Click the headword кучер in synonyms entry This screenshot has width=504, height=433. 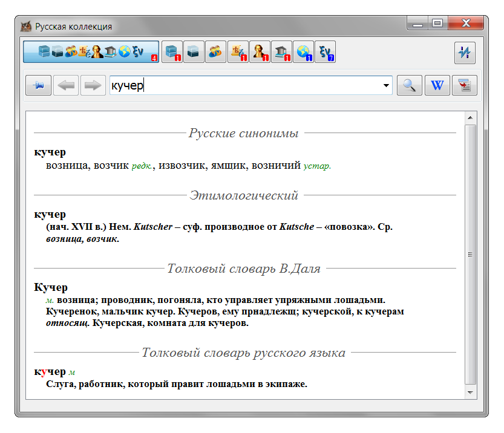(x=51, y=151)
